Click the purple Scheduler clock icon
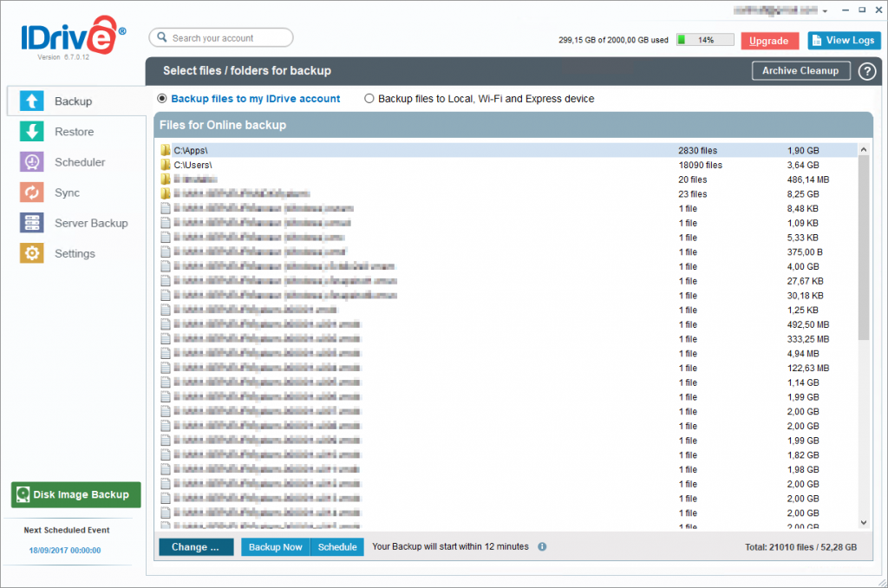Image resolution: width=888 pixels, height=588 pixels. (x=32, y=162)
